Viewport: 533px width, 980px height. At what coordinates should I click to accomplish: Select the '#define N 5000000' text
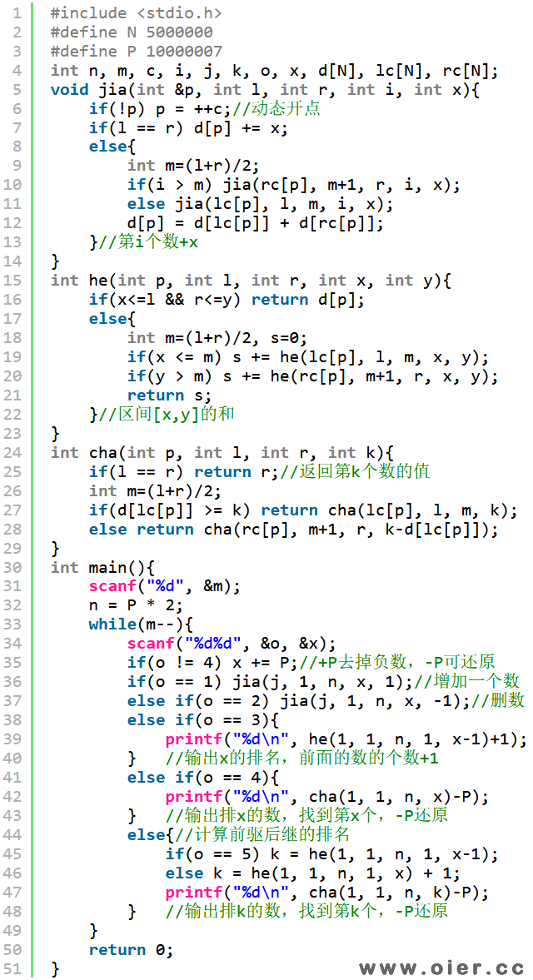coord(132,32)
